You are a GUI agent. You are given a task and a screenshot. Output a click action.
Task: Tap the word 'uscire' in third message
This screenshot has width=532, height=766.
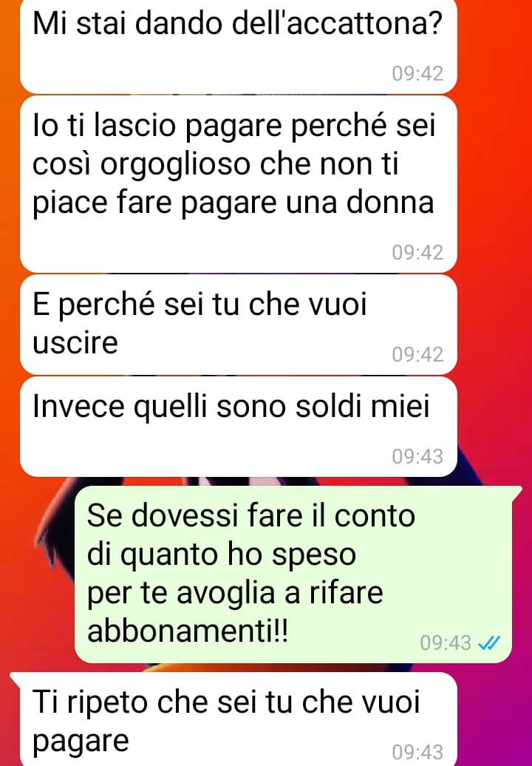[75, 343]
